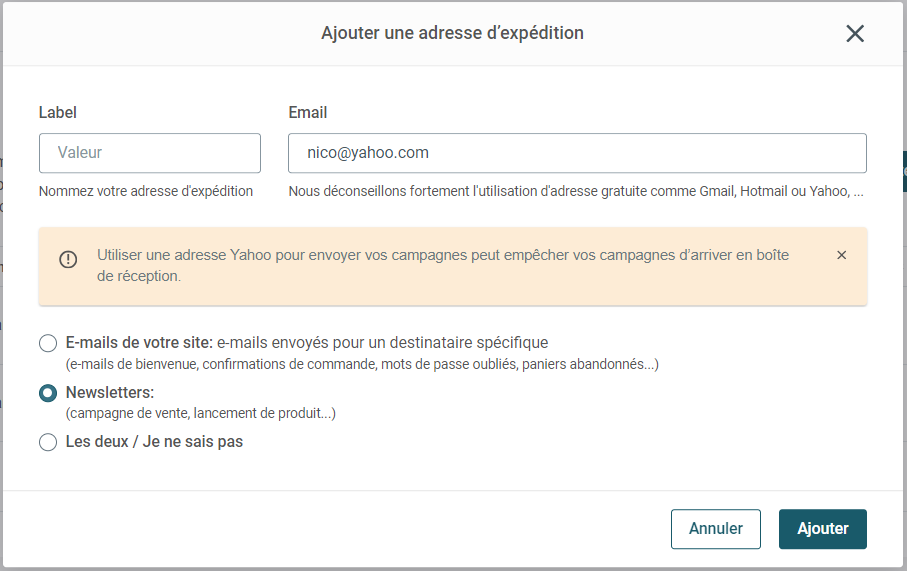907x571 pixels.
Task: Click the warning exclamation icon in banner
Action: coord(68,259)
